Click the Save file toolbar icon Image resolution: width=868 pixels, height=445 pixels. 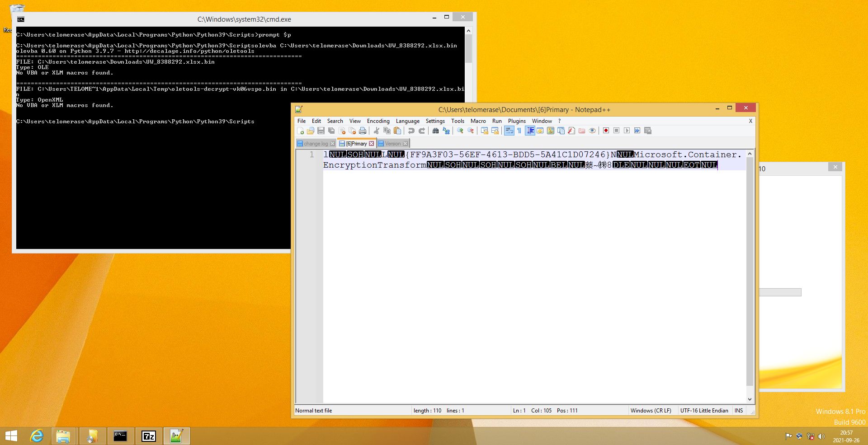pyautogui.click(x=321, y=131)
